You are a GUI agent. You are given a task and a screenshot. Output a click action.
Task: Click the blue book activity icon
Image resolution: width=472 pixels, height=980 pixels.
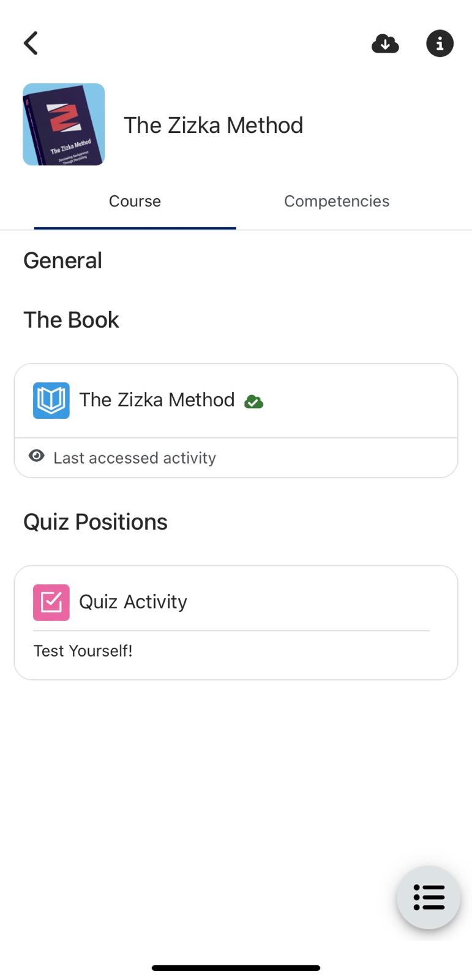[x=51, y=401]
